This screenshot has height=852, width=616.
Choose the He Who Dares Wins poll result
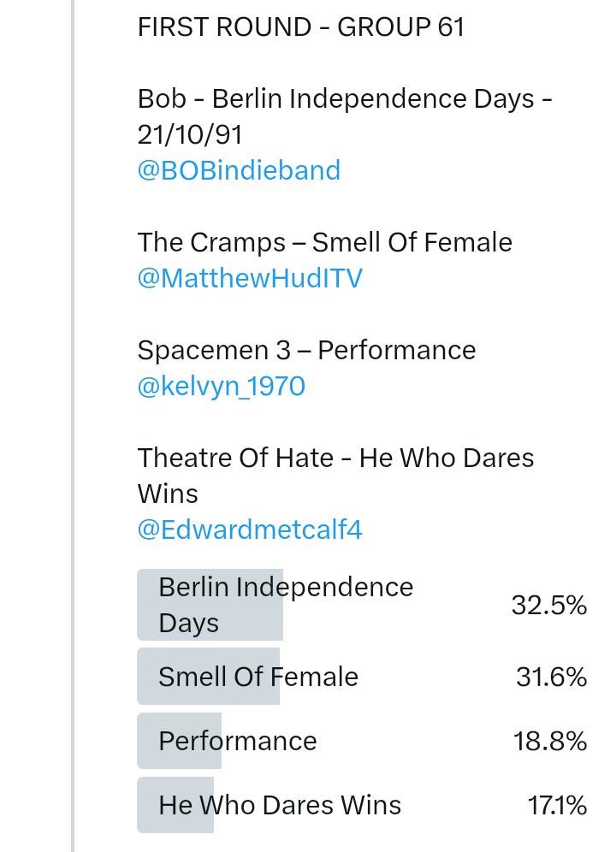click(280, 805)
